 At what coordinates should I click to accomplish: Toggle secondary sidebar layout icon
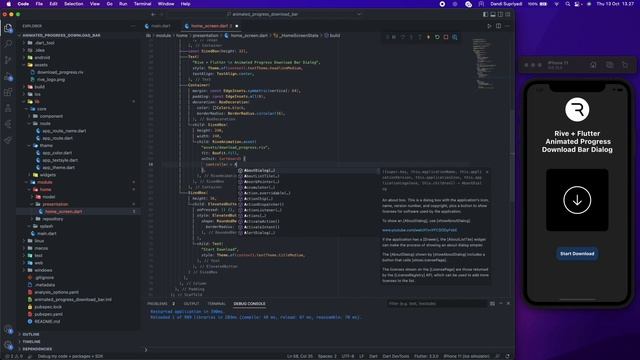click(x=500, y=14)
